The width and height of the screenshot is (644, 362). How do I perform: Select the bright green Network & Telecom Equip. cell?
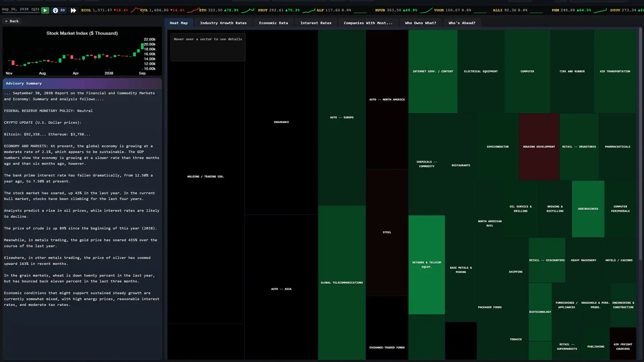click(x=427, y=265)
